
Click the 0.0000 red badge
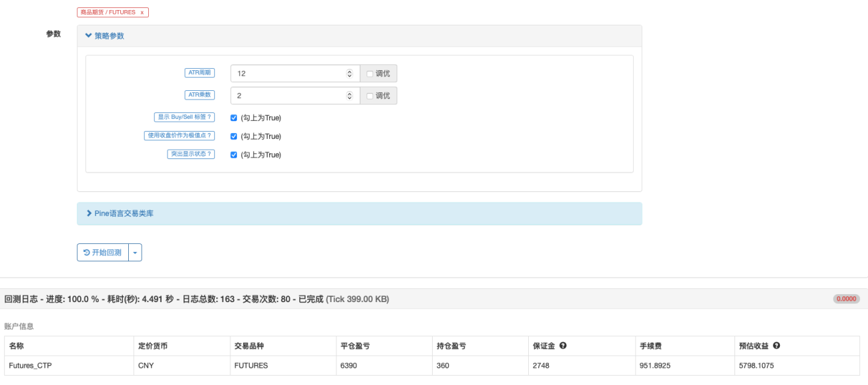[846, 299]
